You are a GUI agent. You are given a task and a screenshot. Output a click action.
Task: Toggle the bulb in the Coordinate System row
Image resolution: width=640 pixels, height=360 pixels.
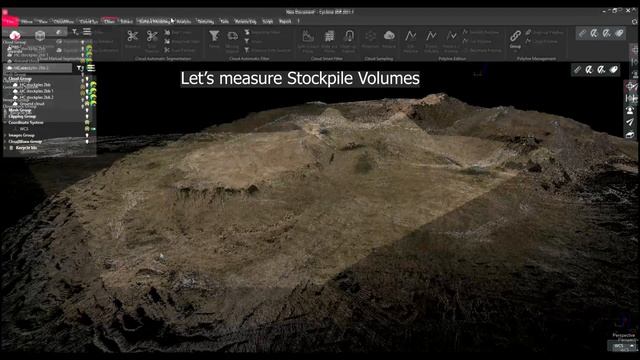point(87,122)
